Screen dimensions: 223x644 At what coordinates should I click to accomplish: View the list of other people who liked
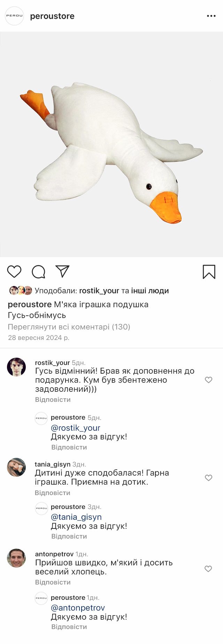tap(150, 291)
